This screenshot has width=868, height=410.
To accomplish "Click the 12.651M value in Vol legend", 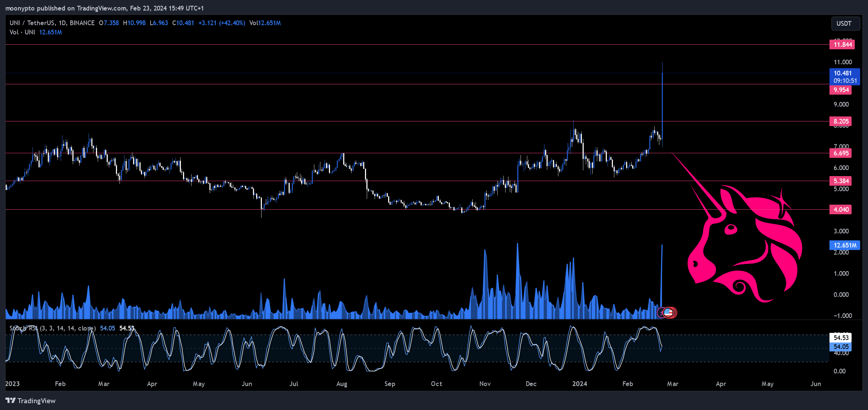I will (50, 32).
